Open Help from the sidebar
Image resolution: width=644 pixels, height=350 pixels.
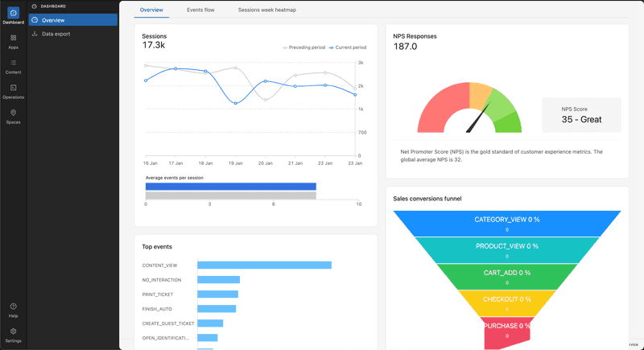coord(13,307)
